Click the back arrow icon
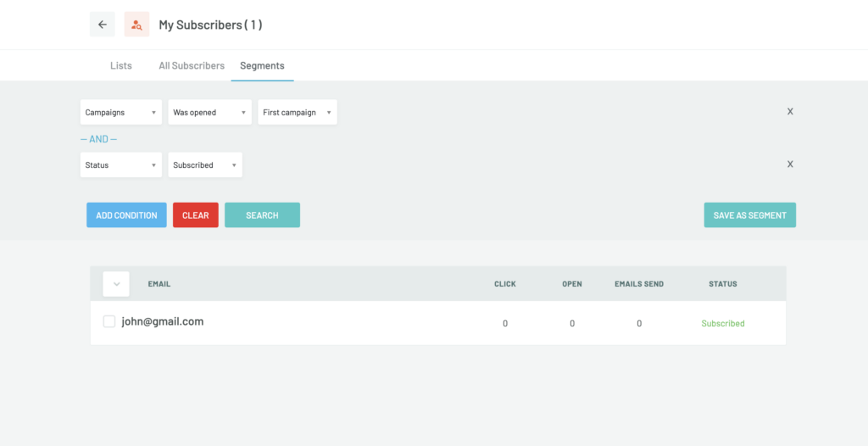 [x=103, y=25]
